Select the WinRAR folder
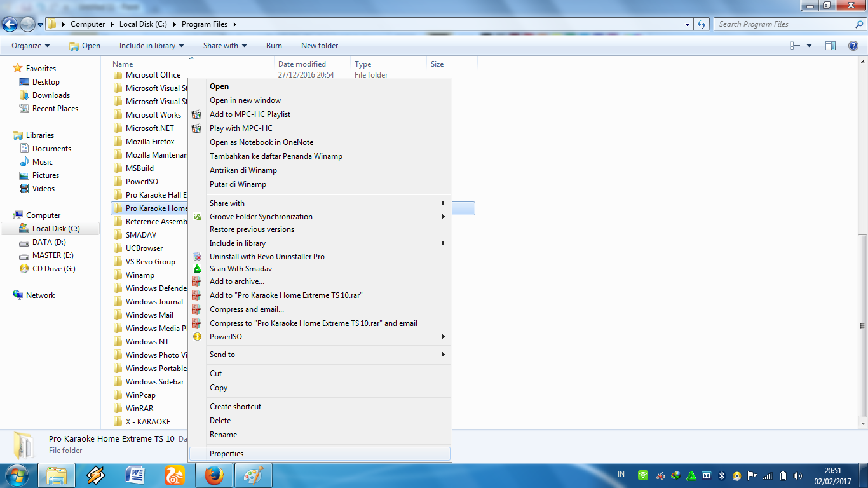 click(x=139, y=409)
